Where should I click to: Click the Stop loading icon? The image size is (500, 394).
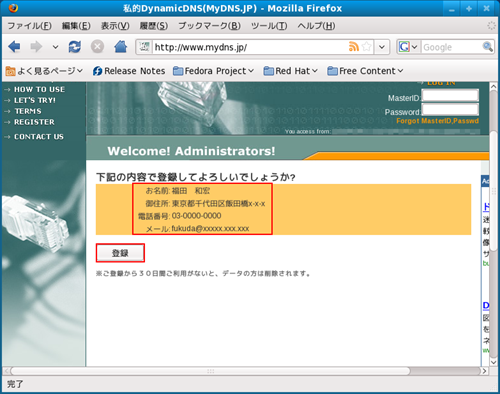click(97, 47)
